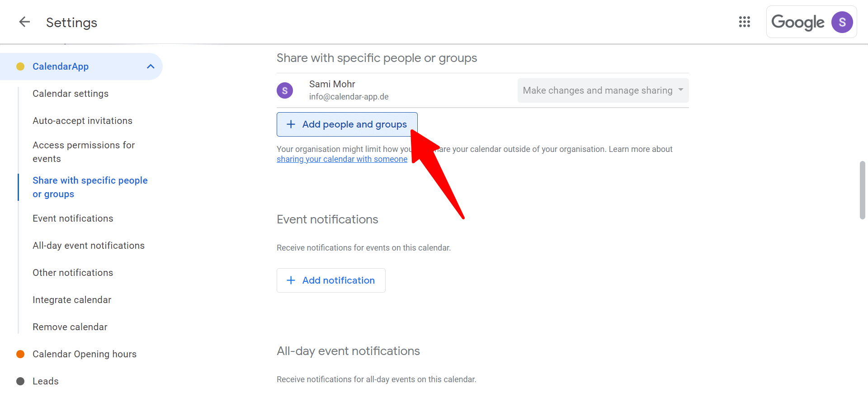Open the account avatar S menu
868x398 pixels.
tap(842, 22)
